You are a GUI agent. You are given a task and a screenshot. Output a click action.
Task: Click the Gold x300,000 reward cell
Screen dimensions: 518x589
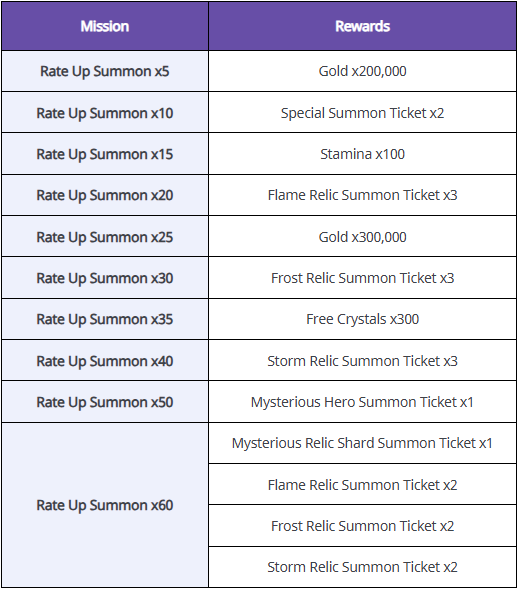point(362,237)
